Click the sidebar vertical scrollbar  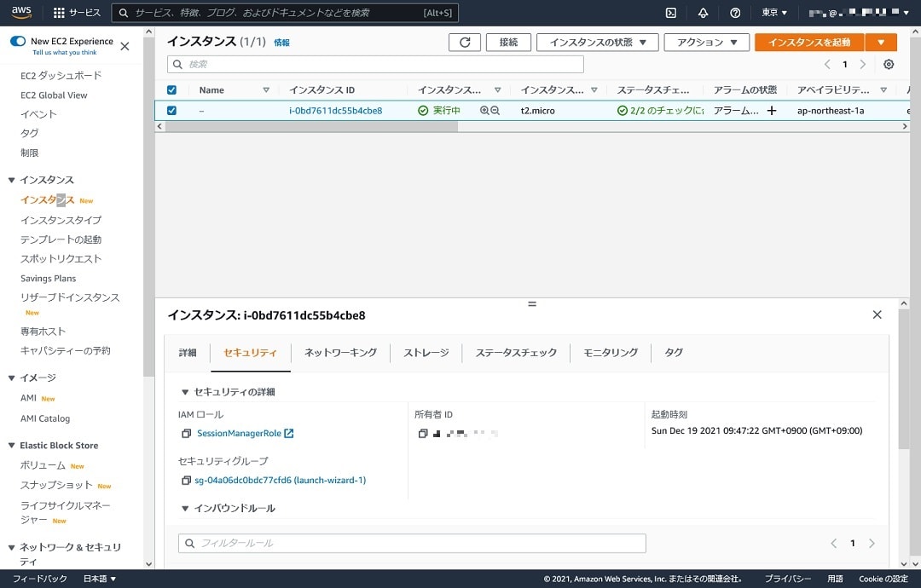point(148,206)
